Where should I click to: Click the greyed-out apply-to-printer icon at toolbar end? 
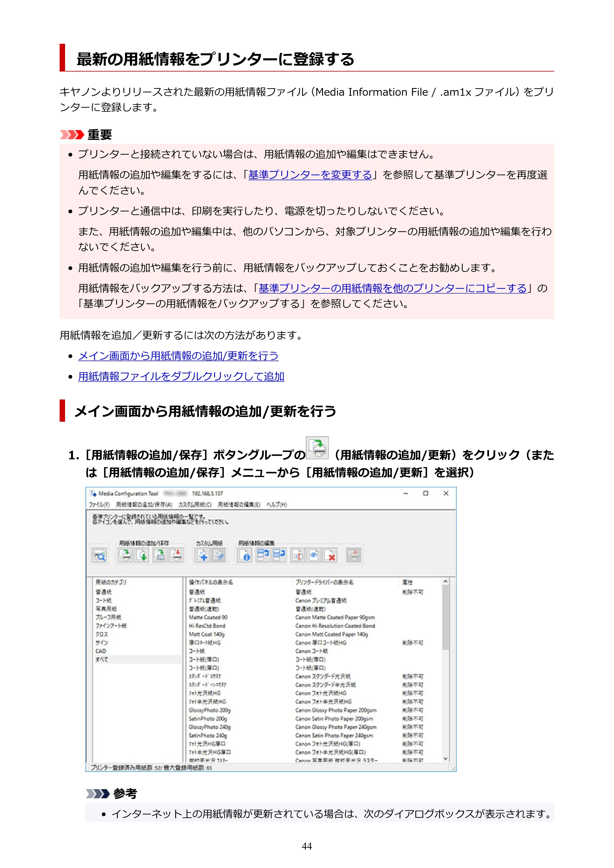coord(354,555)
